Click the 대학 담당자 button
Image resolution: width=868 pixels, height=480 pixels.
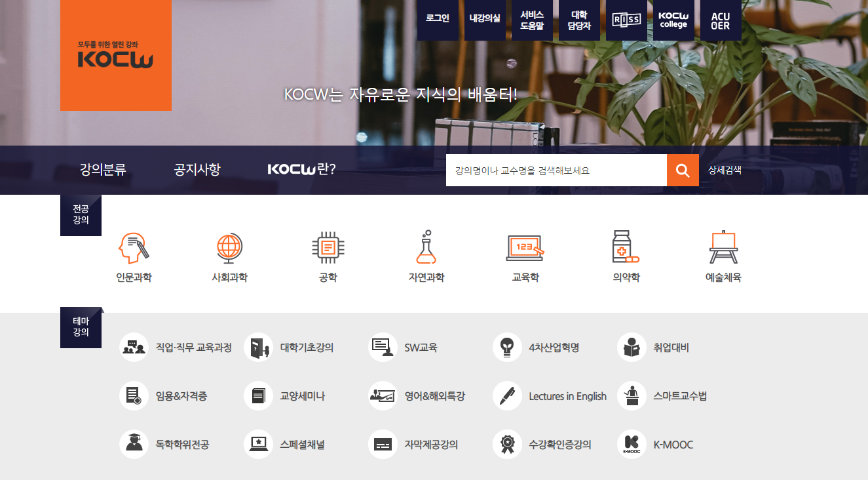tap(579, 20)
